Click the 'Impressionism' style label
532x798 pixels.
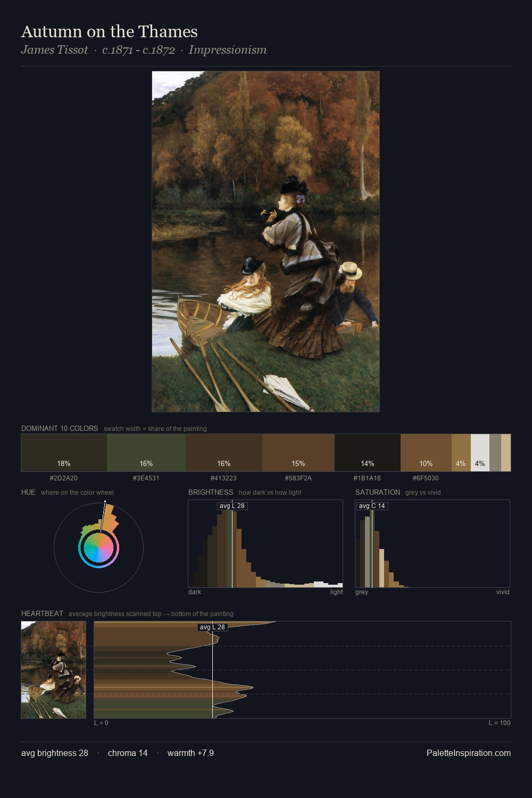tap(227, 50)
